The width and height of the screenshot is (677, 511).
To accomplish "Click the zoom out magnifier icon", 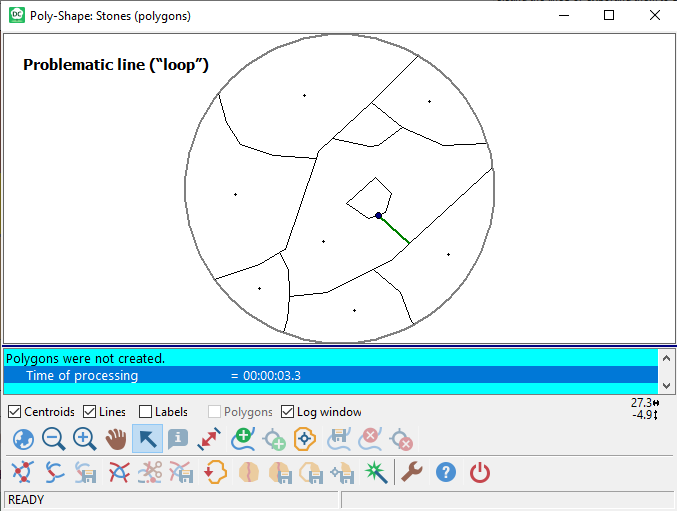I will point(53,439).
